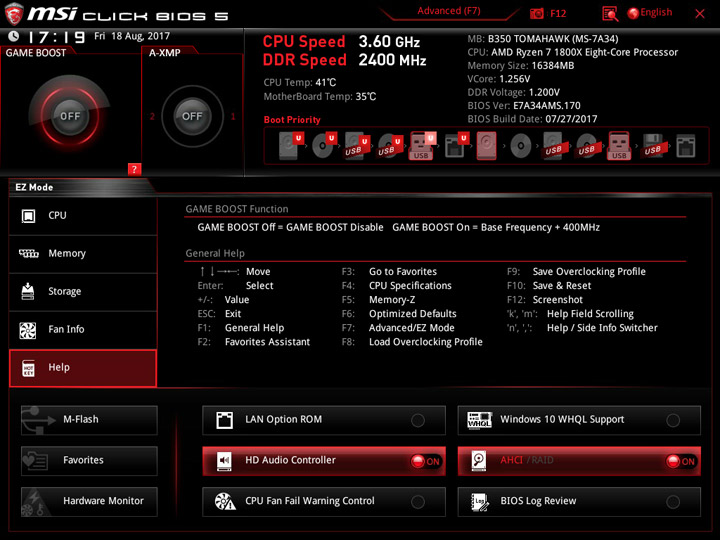The width and height of the screenshot is (720, 540).
Task: Click the 'Help / Side Info Switcher' entry
Action: [602, 328]
